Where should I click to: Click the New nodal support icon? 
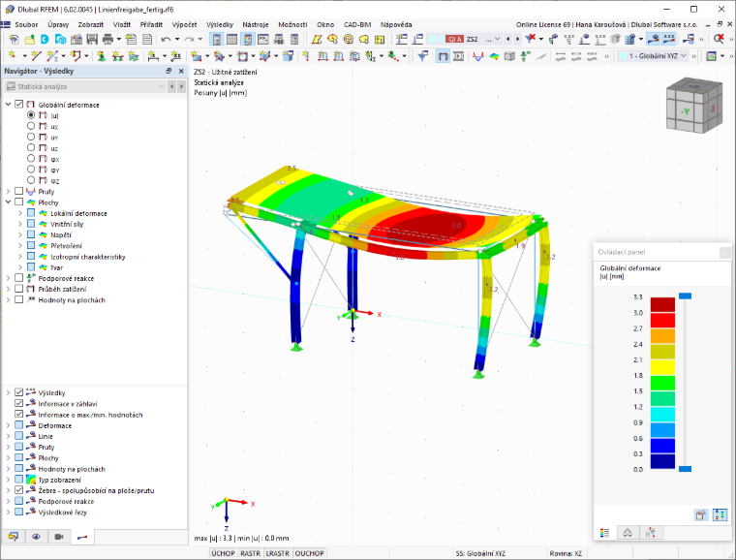point(101,56)
